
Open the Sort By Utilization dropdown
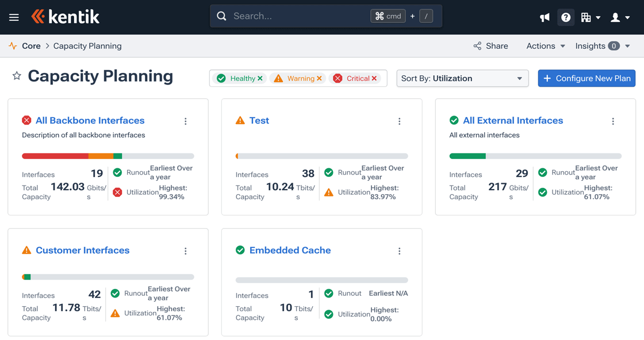(462, 78)
